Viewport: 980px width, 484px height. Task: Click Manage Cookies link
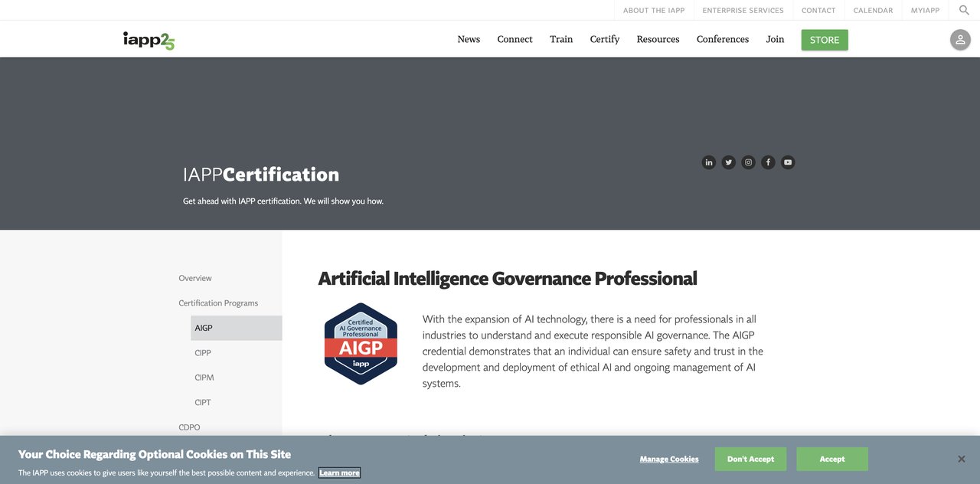(x=669, y=459)
